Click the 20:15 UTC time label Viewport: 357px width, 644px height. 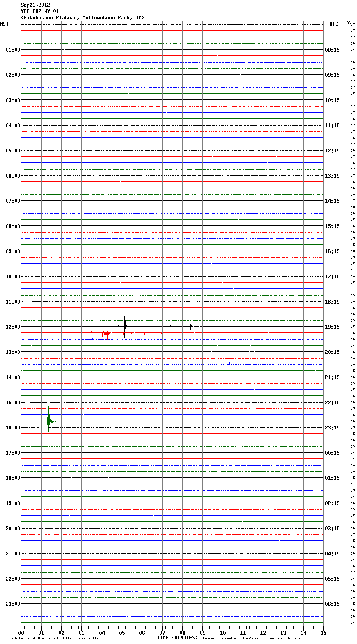332,352
